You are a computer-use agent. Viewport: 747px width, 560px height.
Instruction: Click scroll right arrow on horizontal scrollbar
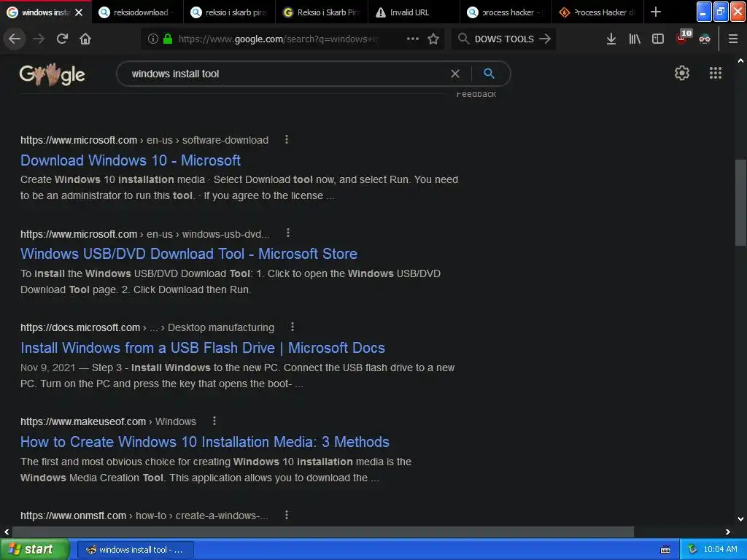[727, 532]
